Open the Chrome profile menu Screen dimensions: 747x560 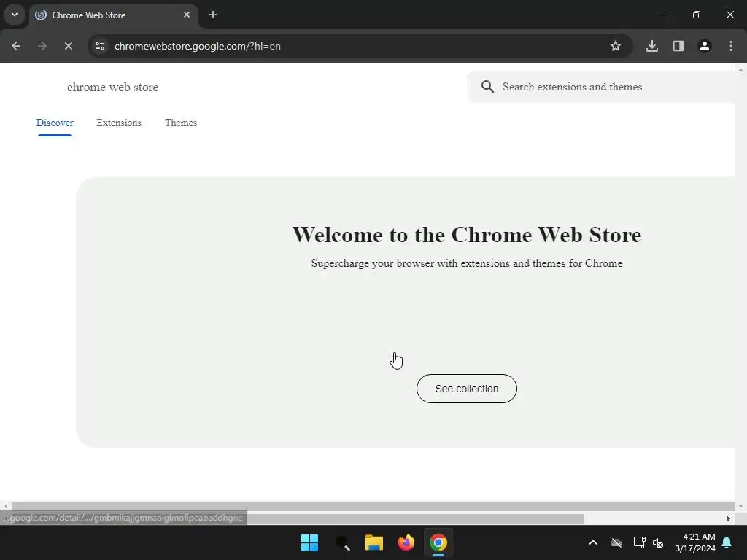(x=705, y=46)
